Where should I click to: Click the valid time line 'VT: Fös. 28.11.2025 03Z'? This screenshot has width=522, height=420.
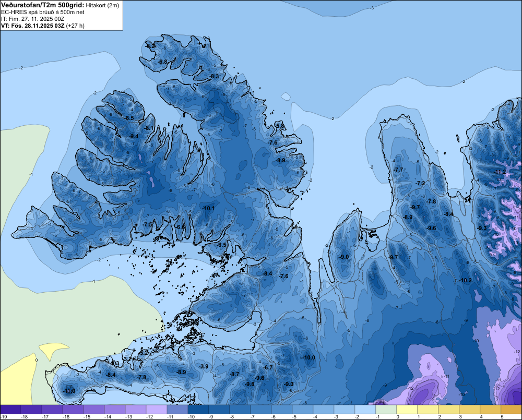pyautogui.click(x=32, y=26)
